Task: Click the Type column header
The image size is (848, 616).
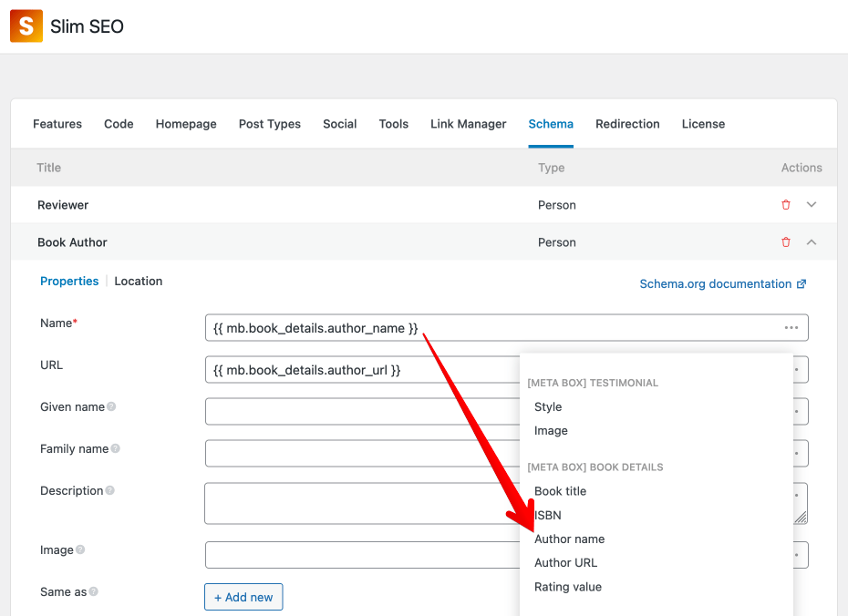Action: coord(551,168)
